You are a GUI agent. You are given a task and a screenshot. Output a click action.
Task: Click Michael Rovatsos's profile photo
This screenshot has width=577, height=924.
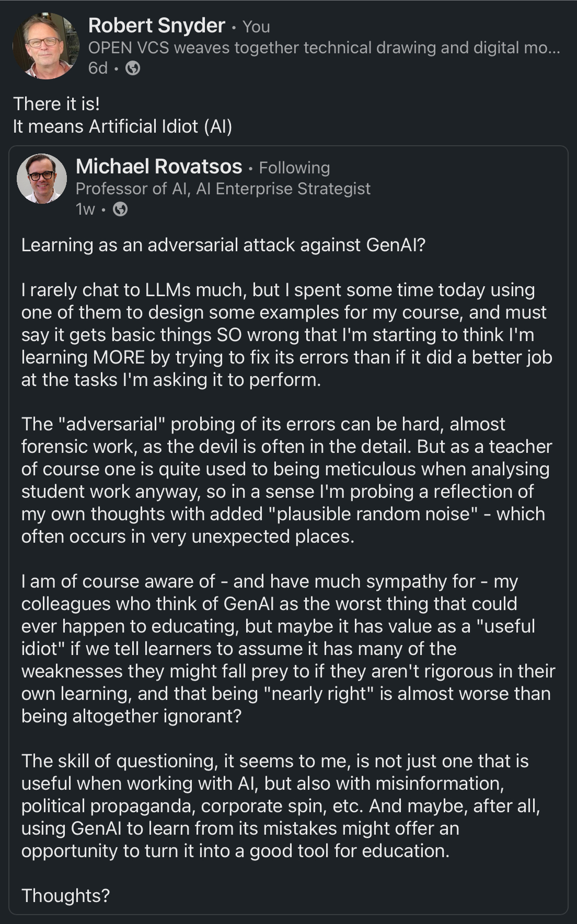(42, 178)
